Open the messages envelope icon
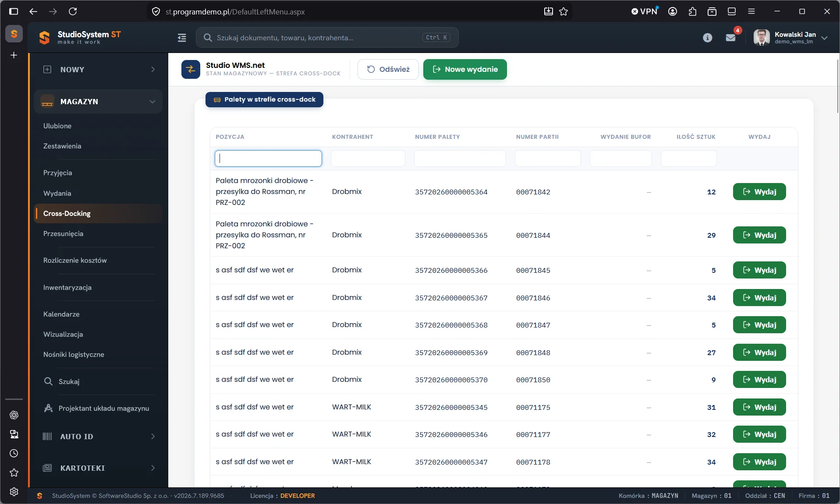Image resolution: width=840 pixels, height=504 pixels. click(730, 38)
